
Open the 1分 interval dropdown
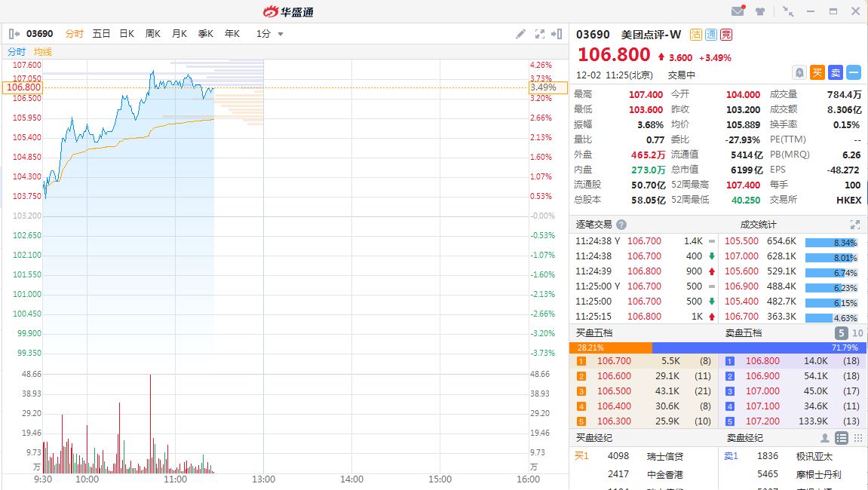pyautogui.click(x=270, y=34)
